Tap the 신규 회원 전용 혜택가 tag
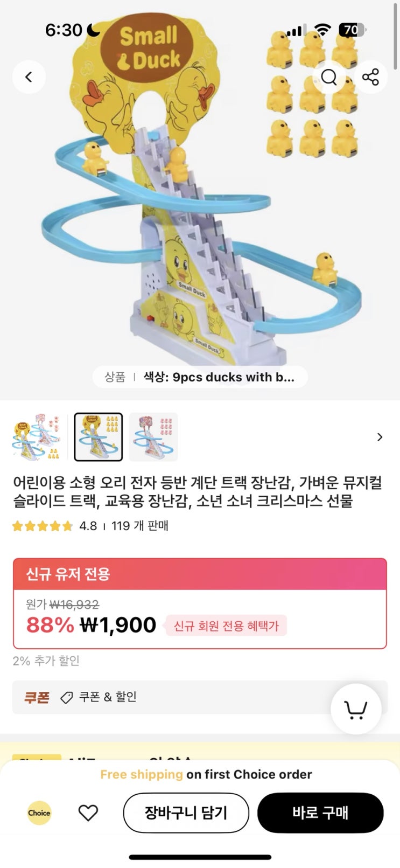The image size is (400, 868). [x=226, y=626]
